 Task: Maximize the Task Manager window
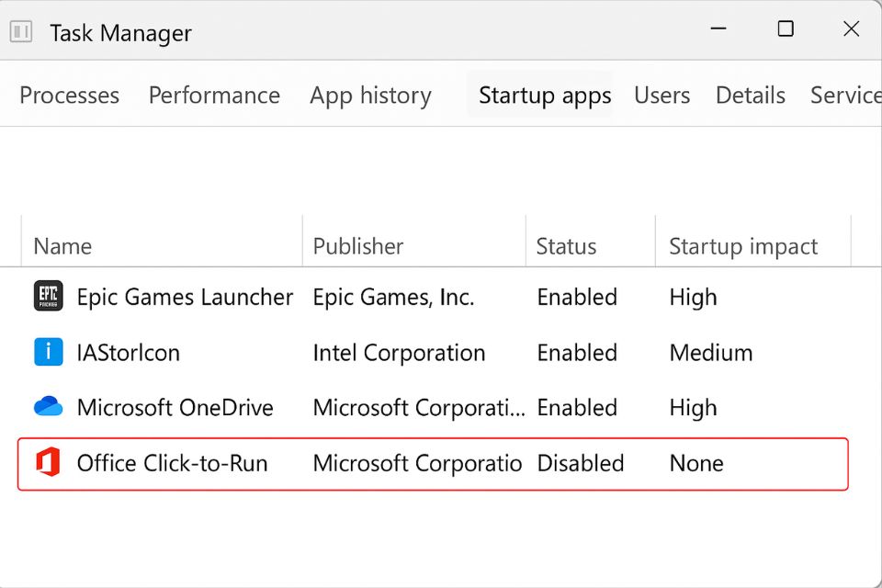[x=785, y=29]
